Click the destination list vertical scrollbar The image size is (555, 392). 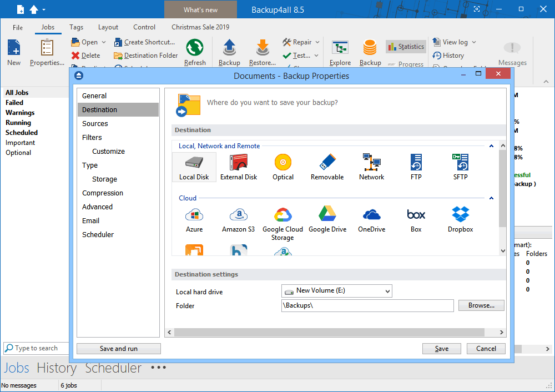pyautogui.click(x=503, y=189)
